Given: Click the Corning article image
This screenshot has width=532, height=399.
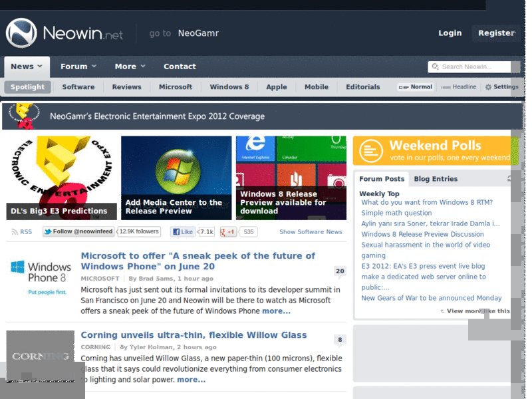Looking at the screenshot, I should pos(41,356).
